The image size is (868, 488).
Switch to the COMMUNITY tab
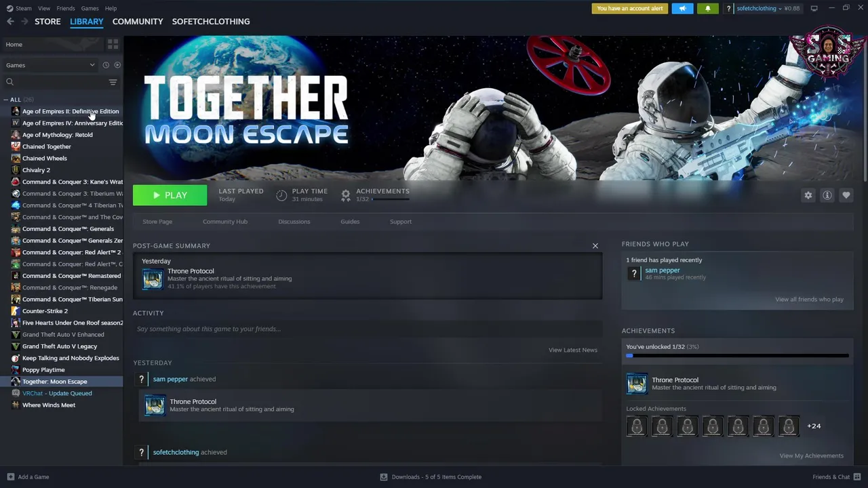pos(138,22)
